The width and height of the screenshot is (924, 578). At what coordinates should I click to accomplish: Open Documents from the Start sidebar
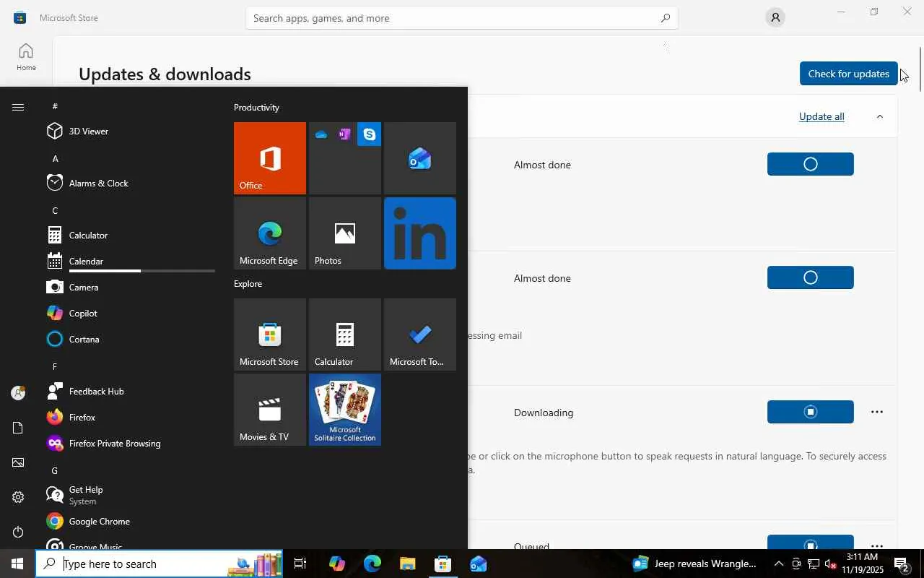tap(18, 428)
